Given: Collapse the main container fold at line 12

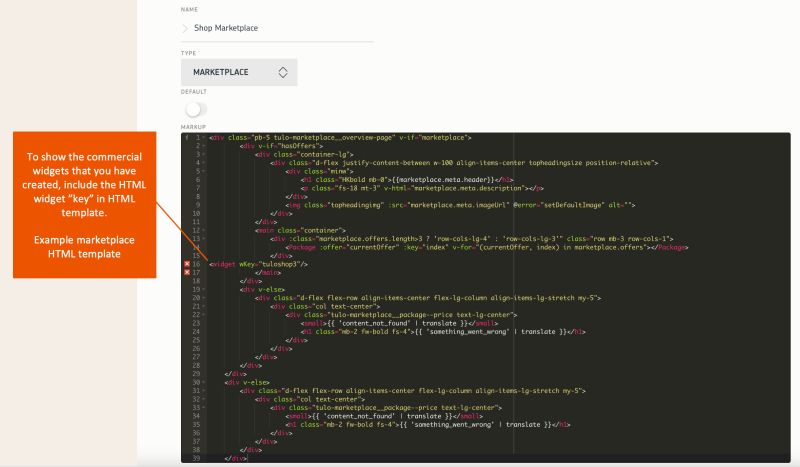Looking at the screenshot, I should click(204, 230).
